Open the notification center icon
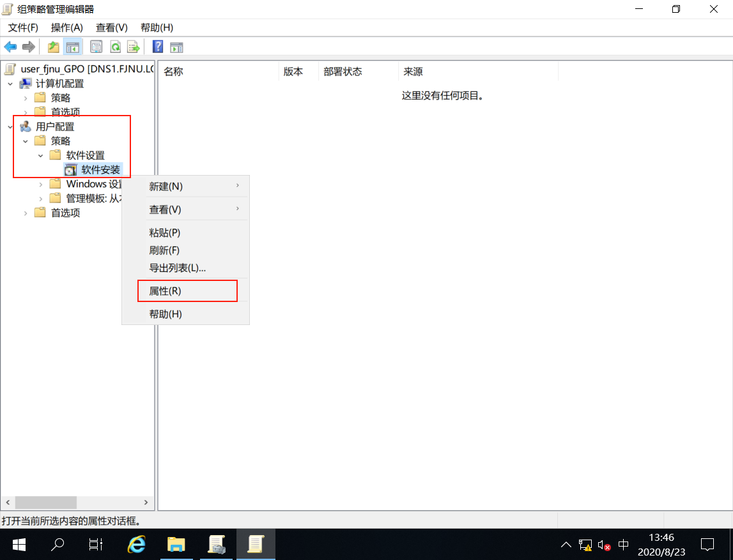Viewport: 733px width, 560px height. [707, 545]
